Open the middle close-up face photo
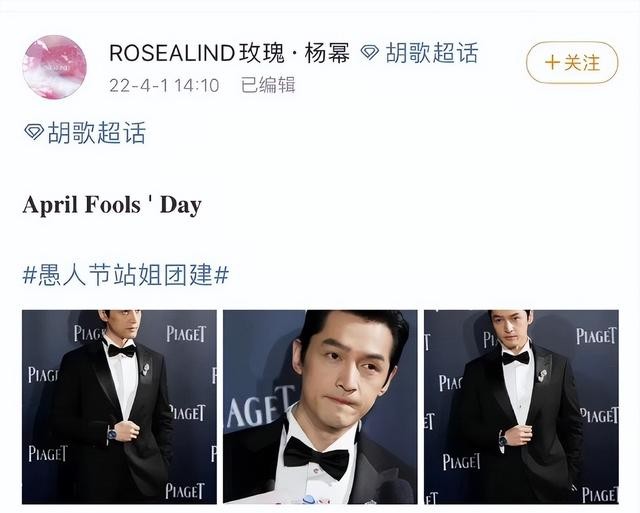The image size is (640, 513). [320, 407]
